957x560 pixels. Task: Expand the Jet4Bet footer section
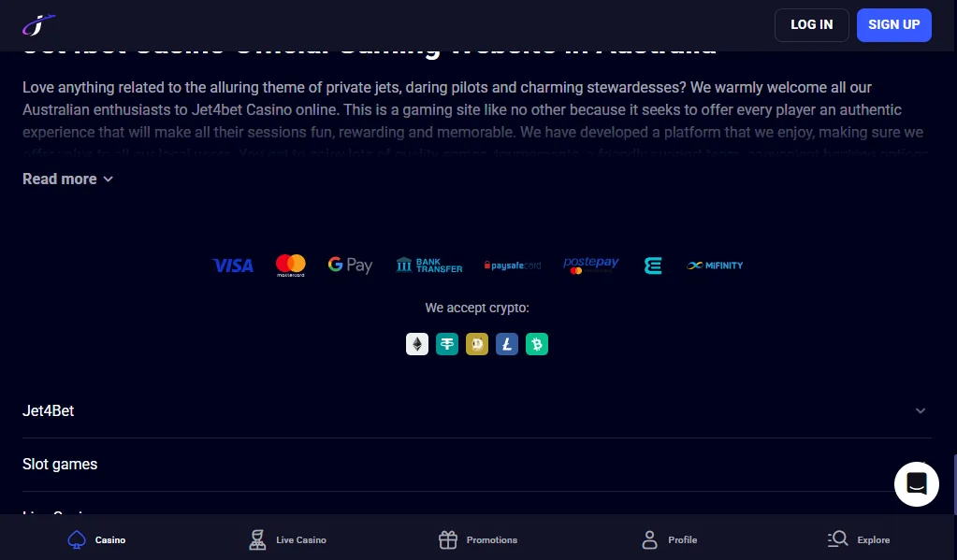[x=477, y=411]
